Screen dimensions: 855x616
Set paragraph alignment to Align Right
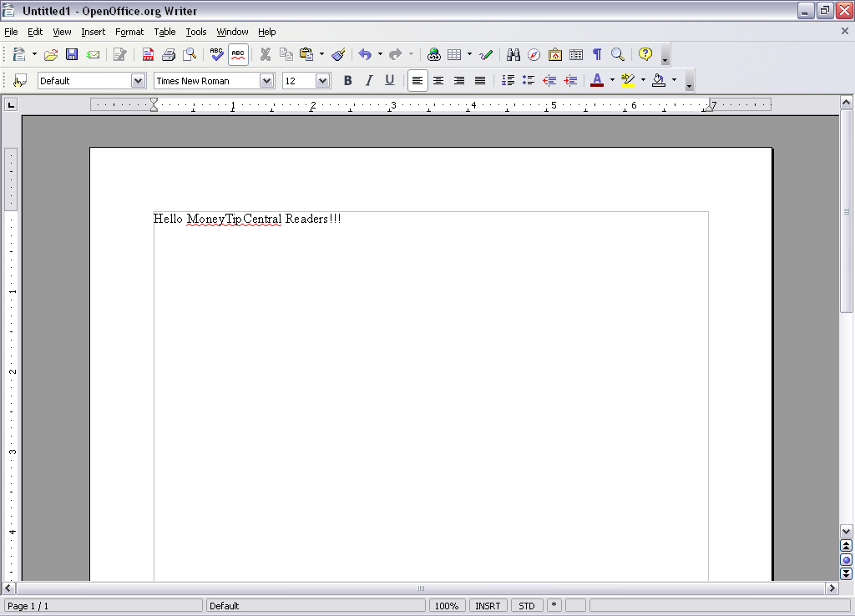click(459, 81)
